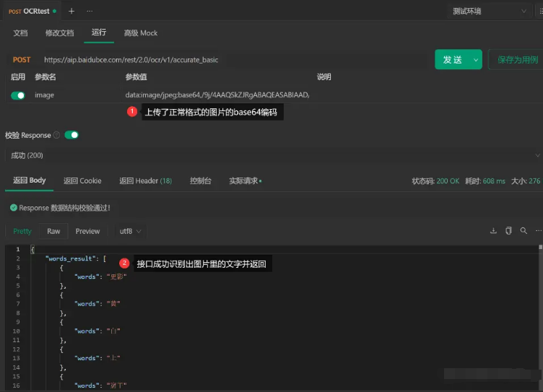Screen dimensions: 543x392
Task: Switch to the 文档 tab
Action: 20,33
